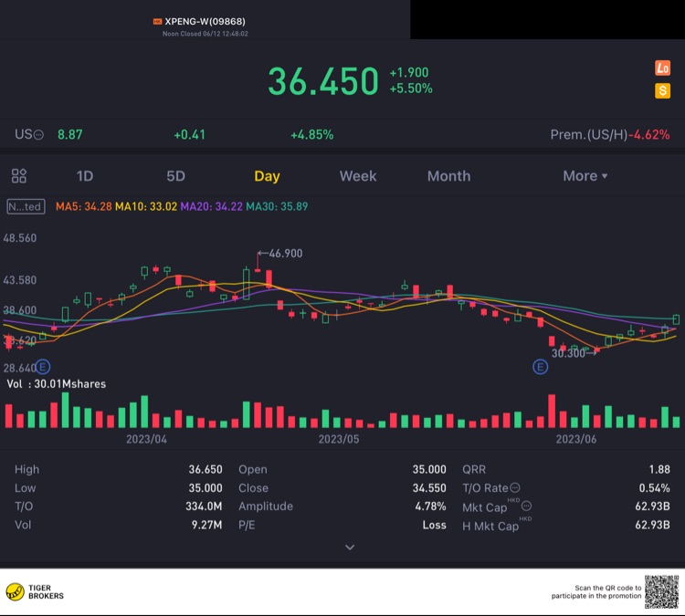
Task: Tap the US change +0.41
Action: (x=190, y=134)
